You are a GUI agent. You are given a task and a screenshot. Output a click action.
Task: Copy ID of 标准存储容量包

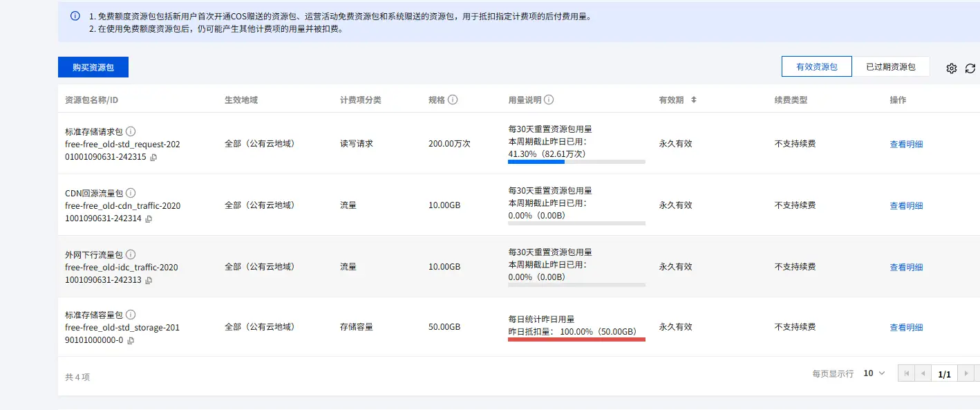tap(131, 341)
